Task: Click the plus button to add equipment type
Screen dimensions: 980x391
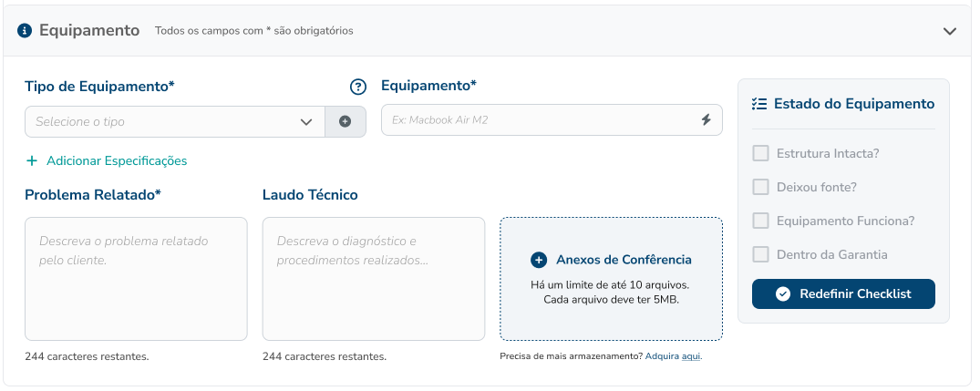Action: tap(346, 121)
